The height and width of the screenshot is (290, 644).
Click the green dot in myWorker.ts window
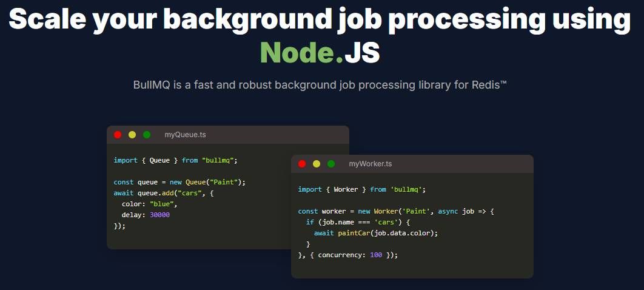coord(331,164)
